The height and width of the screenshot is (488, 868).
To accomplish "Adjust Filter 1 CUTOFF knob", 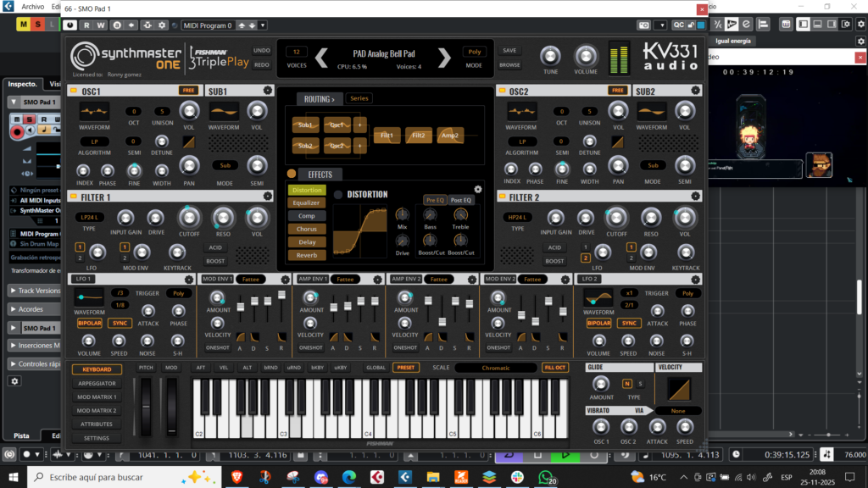I will [x=189, y=218].
